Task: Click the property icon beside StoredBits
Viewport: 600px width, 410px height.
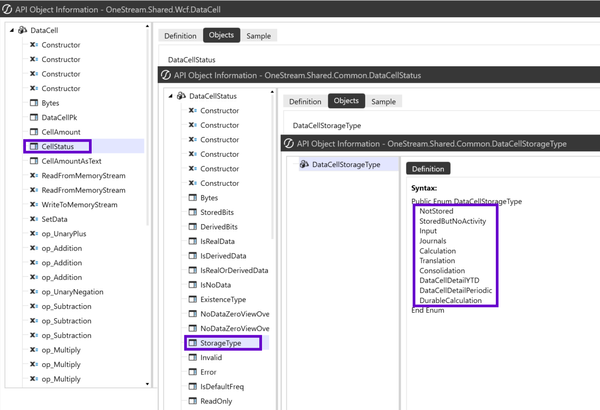Action: (x=192, y=212)
